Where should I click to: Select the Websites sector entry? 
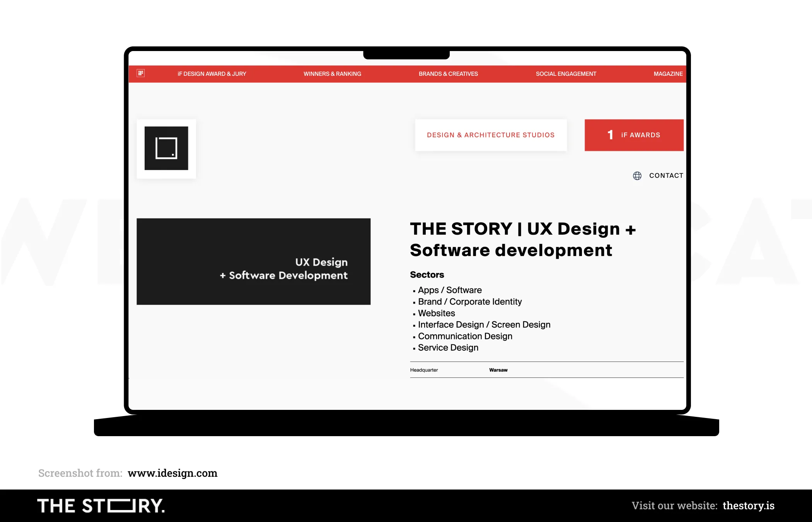coord(437,313)
